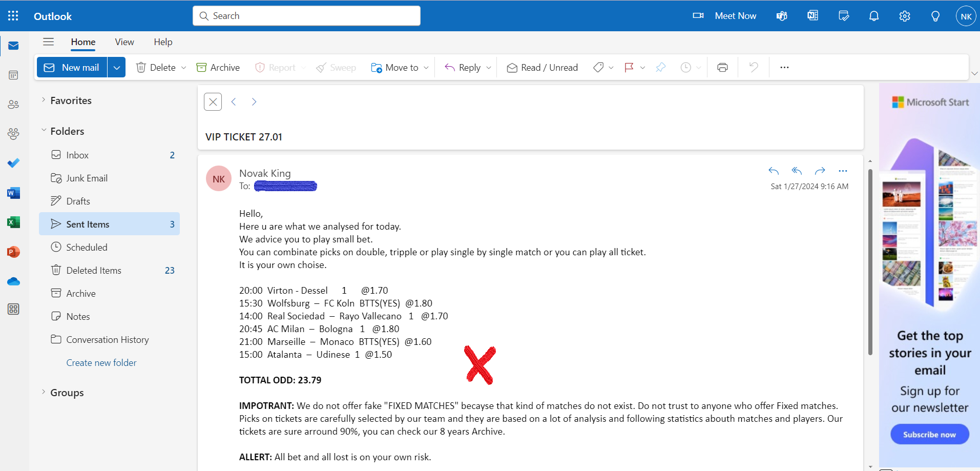Launch Excel from the left rail
980x471 pixels.
[x=13, y=222]
